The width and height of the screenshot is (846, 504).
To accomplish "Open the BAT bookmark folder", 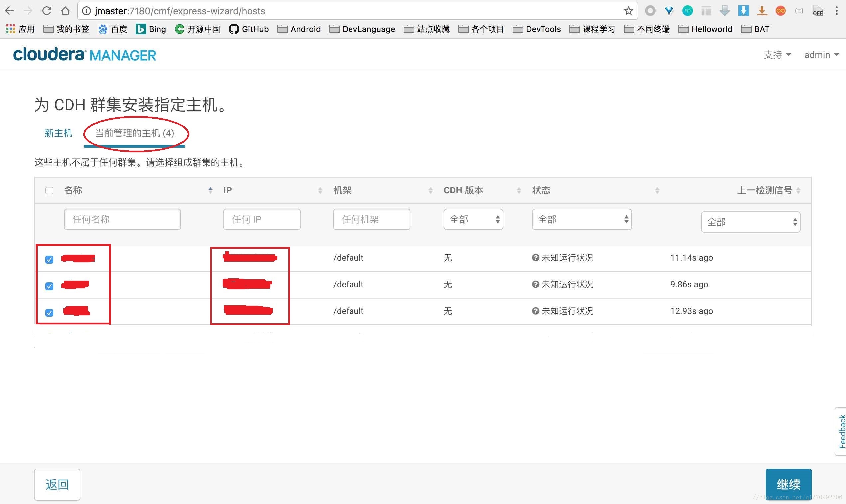I will tap(755, 29).
